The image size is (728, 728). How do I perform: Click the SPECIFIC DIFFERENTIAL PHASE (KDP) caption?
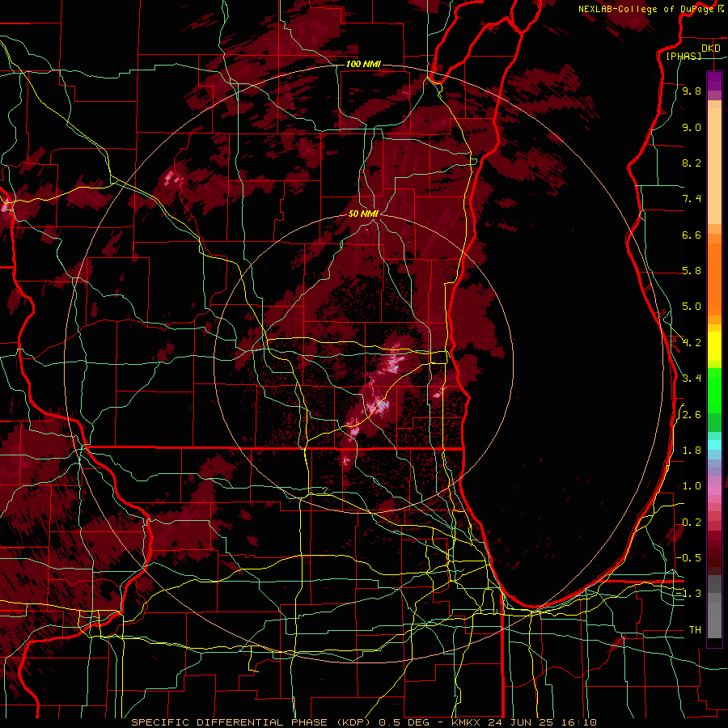click(252, 722)
